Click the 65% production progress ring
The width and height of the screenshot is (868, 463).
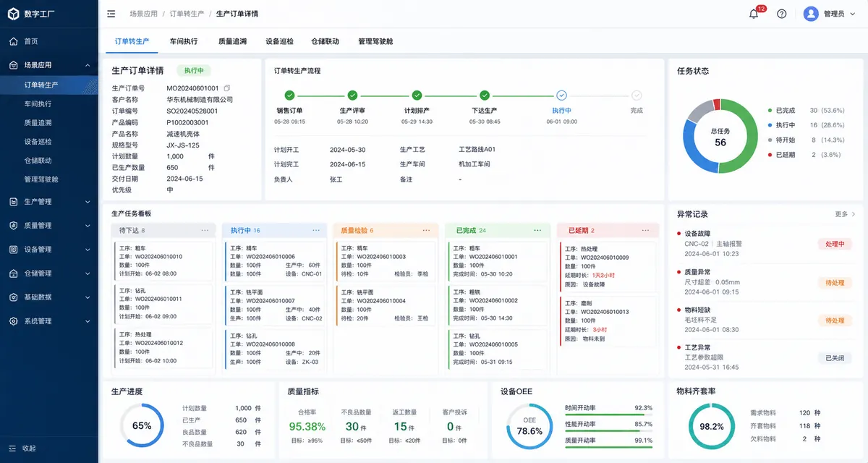[142, 425]
